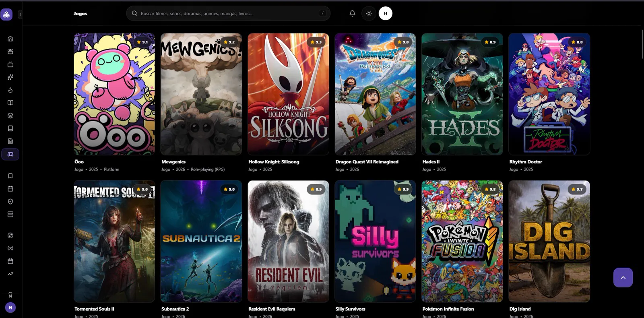Click the purple app logo in the sidebar
The image size is (644, 318).
[6, 14]
